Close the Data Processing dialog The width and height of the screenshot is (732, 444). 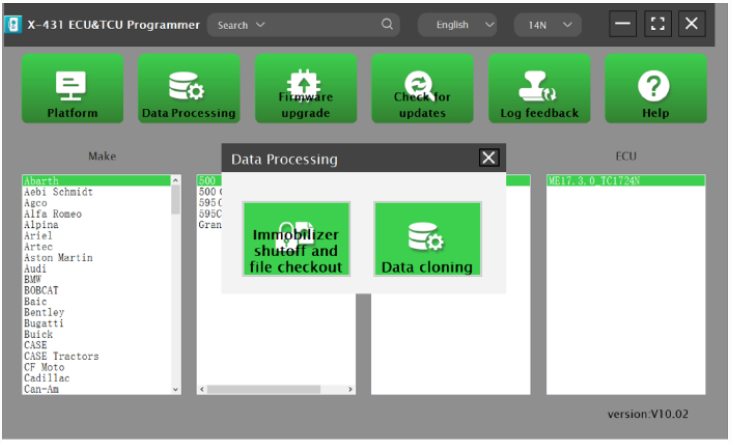[488, 158]
